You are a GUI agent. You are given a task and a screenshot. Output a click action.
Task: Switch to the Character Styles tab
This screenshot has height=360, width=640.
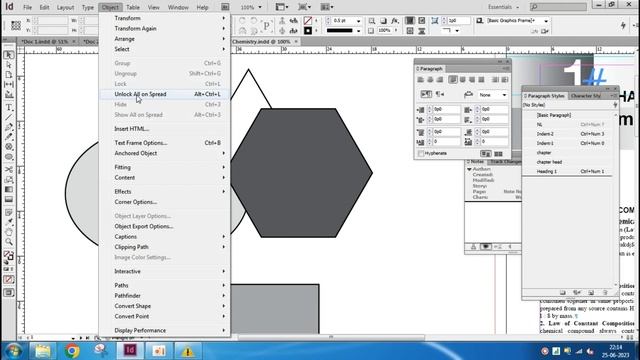click(x=585, y=96)
